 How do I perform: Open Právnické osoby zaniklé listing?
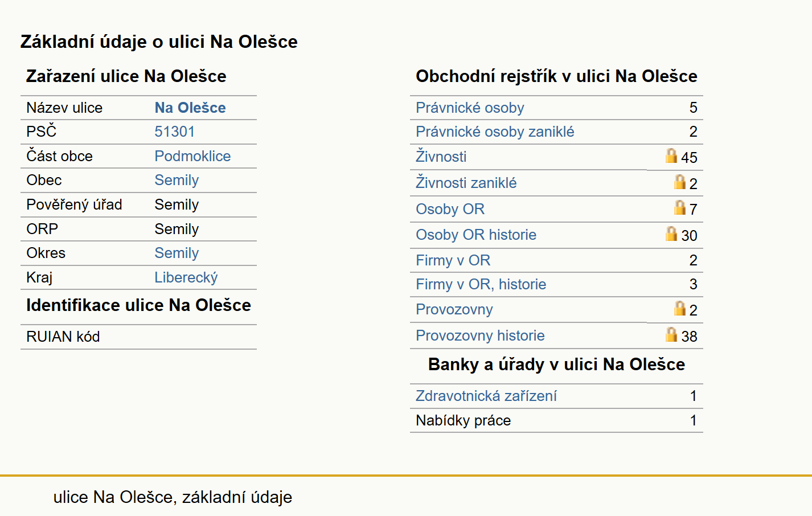tap(495, 132)
